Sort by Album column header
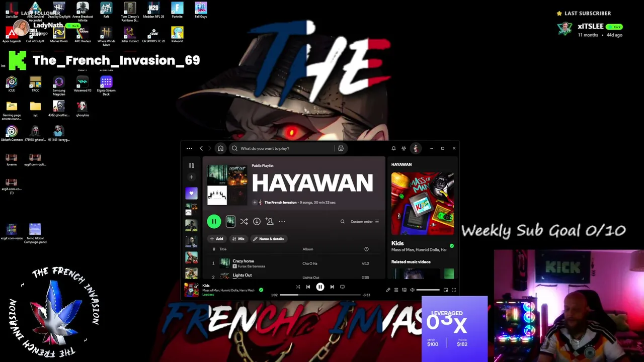This screenshot has width=644, height=362. pos(308,249)
